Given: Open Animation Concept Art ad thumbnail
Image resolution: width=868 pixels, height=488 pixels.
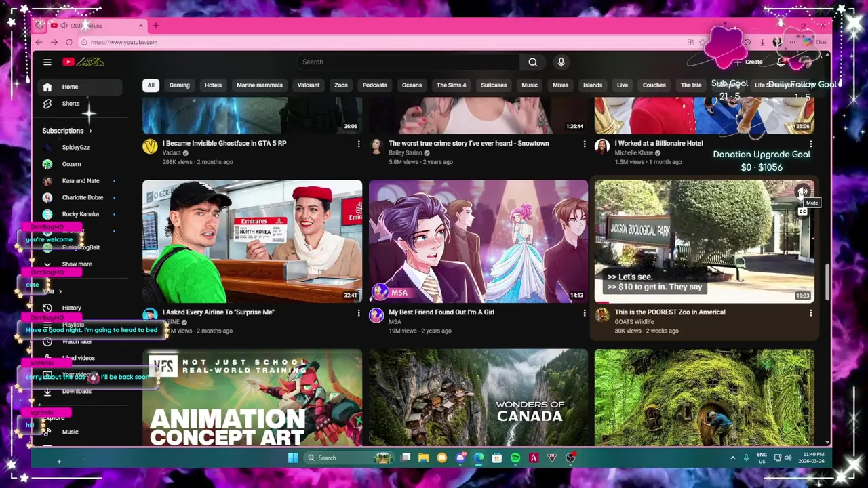Looking at the screenshot, I should tap(252, 397).
